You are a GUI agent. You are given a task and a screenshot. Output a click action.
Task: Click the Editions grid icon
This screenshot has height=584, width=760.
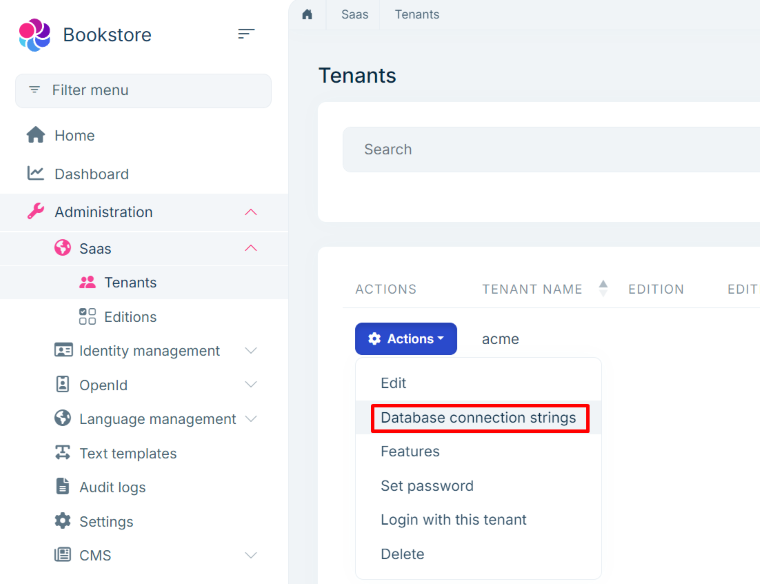[x=87, y=316]
